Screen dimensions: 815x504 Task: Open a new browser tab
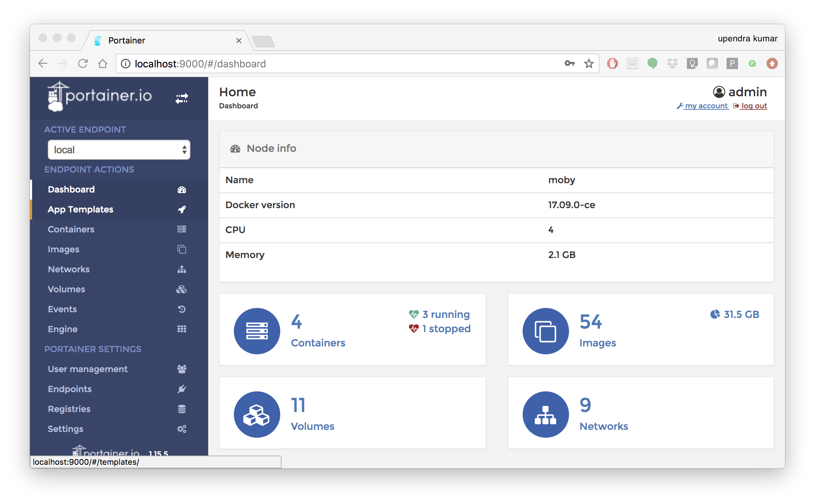(263, 42)
